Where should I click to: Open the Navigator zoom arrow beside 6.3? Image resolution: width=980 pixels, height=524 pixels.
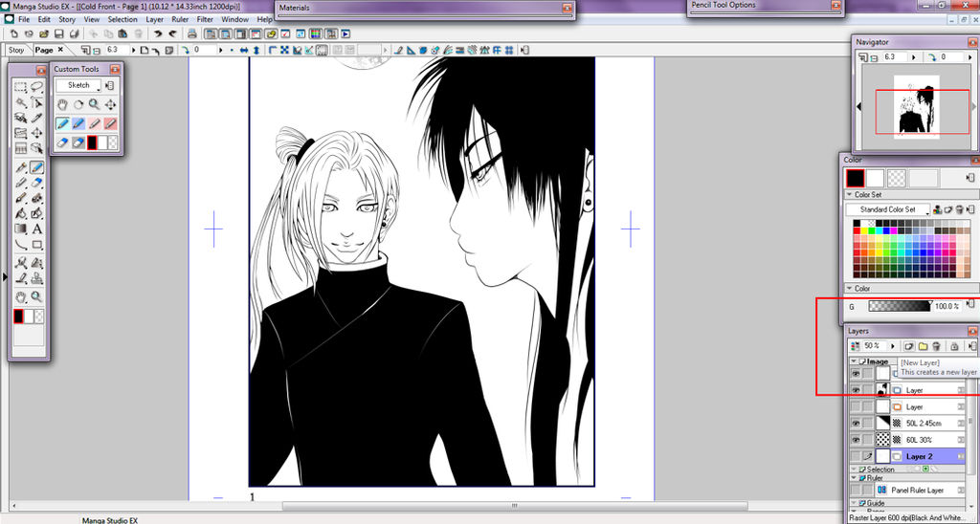click(x=914, y=56)
